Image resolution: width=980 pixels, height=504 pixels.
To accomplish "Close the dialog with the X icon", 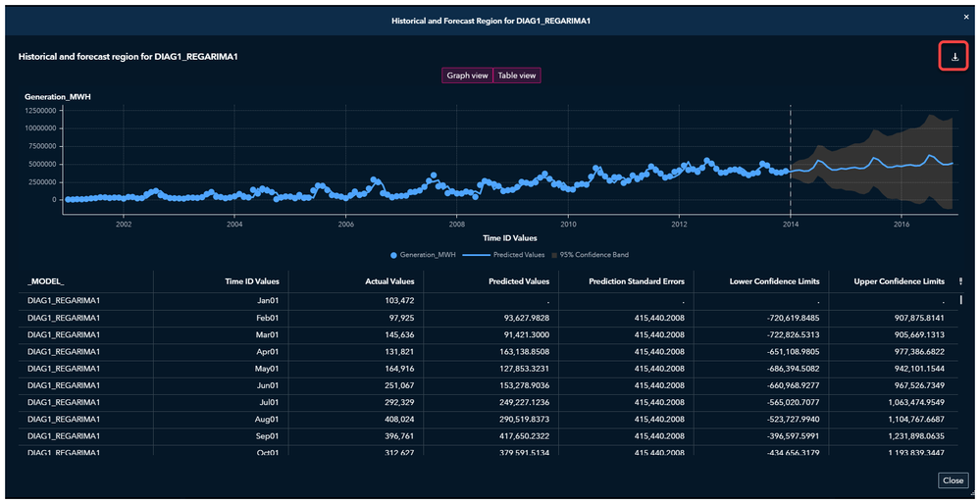I will [x=967, y=20].
